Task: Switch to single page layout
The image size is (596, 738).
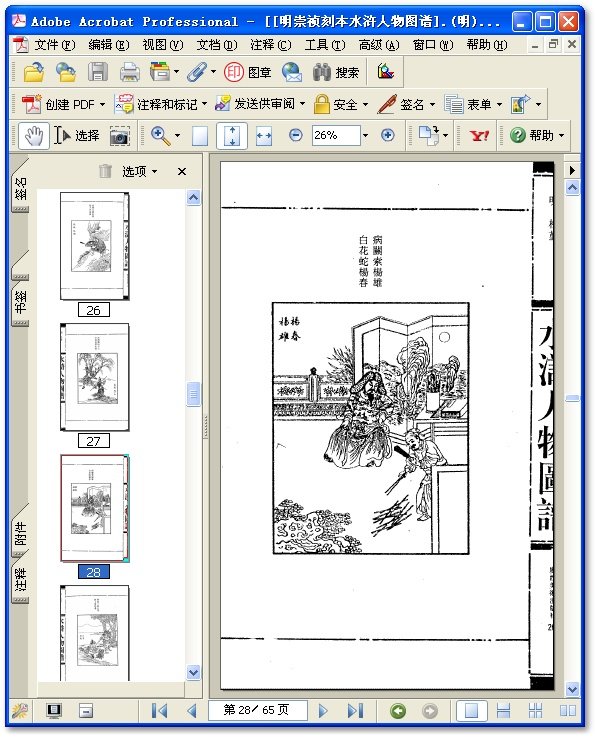Action: [x=471, y=710]
